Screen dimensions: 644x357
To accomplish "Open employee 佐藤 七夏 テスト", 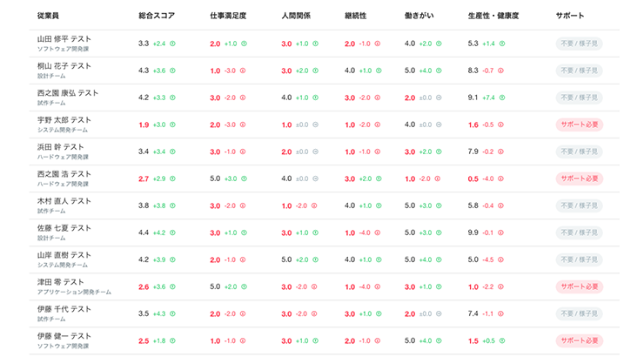I will (64, 228).
